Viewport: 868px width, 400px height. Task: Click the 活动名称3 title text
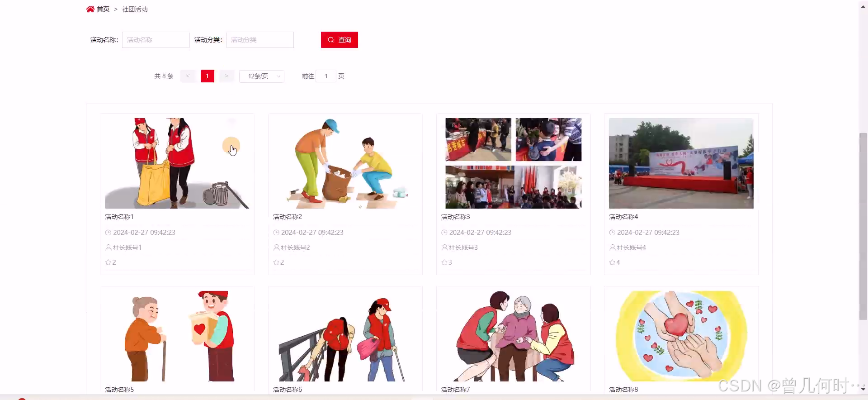click(456, 217)
